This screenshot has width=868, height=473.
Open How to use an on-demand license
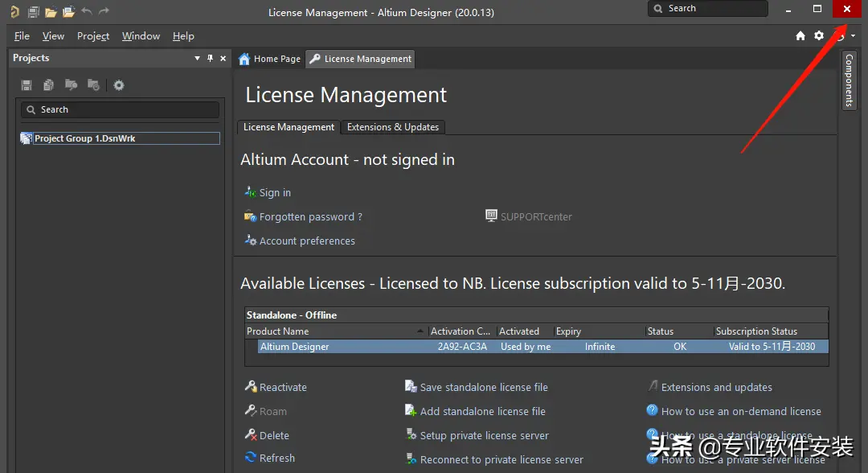[741, 412]
